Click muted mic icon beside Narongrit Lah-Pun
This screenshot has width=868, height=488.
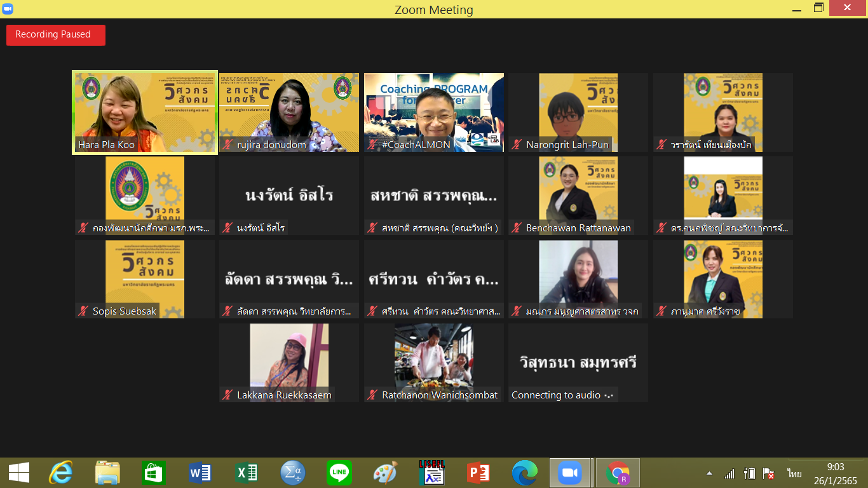point(517,145)
